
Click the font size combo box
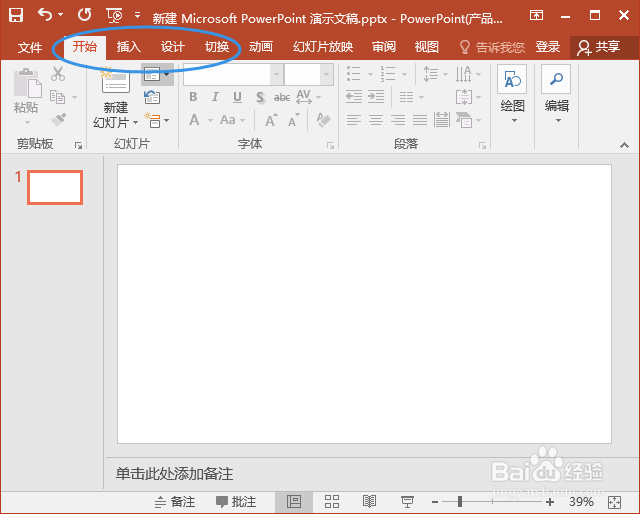point(308,75)
